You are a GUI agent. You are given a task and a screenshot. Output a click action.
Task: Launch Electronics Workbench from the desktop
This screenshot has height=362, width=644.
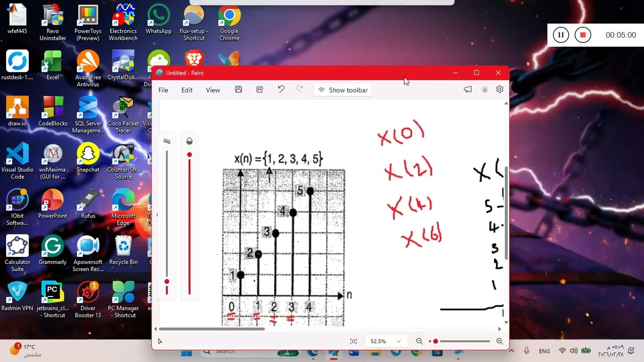point(123,23)
